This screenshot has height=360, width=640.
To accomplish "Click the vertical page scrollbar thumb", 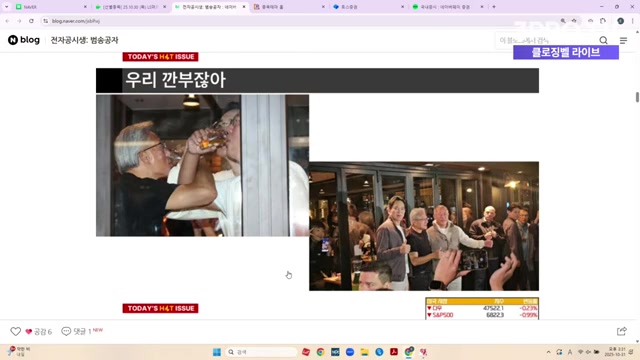I will click(x=637, y=97).
